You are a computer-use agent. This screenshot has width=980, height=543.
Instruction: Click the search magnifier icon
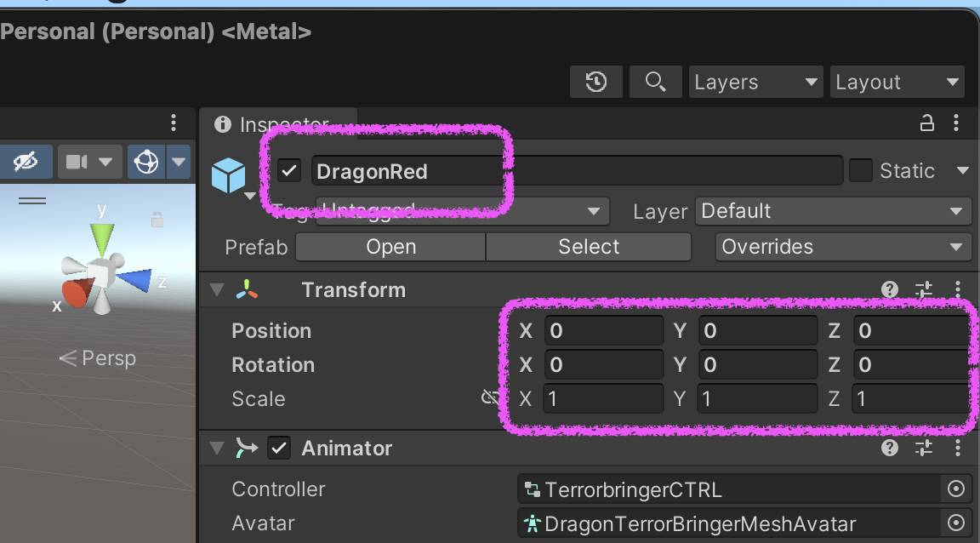pyautogui.click(x=655, y=82)
